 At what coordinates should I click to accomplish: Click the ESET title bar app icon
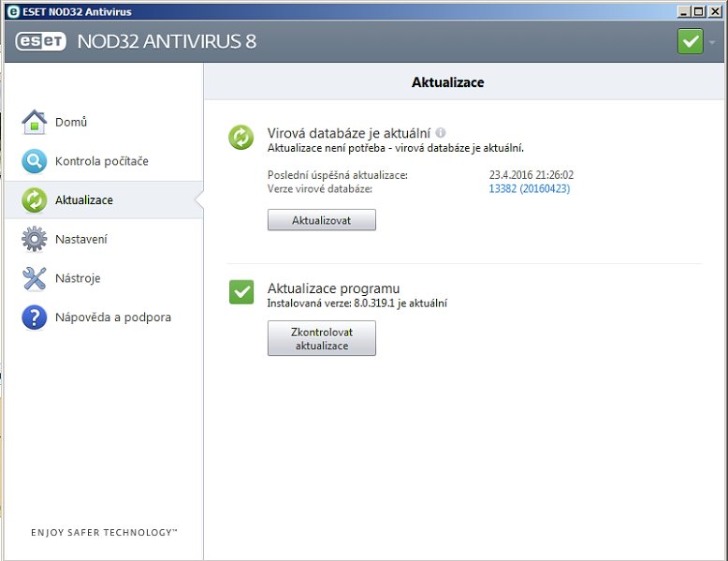(14, 11)
